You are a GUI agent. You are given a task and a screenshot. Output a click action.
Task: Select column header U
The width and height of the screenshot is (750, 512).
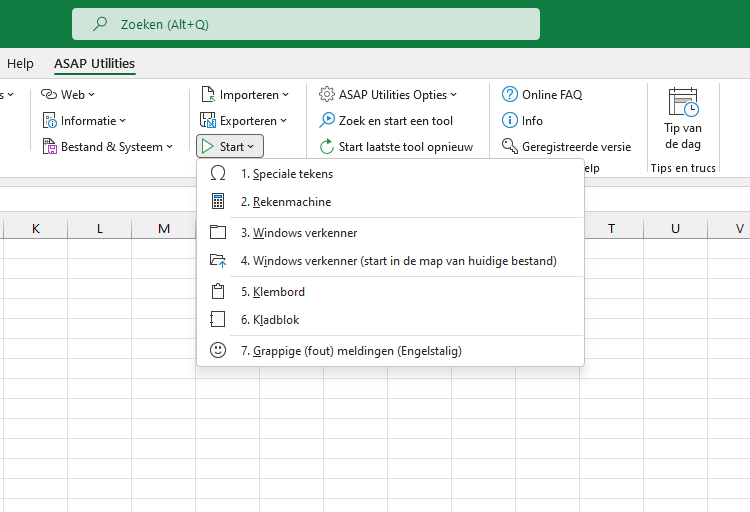click(x=675, y=228)
